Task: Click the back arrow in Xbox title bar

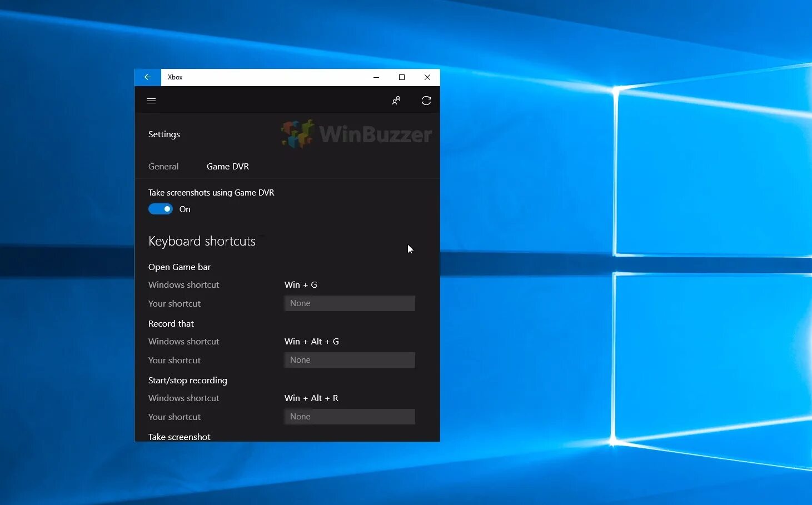Action: click(148, 77)
